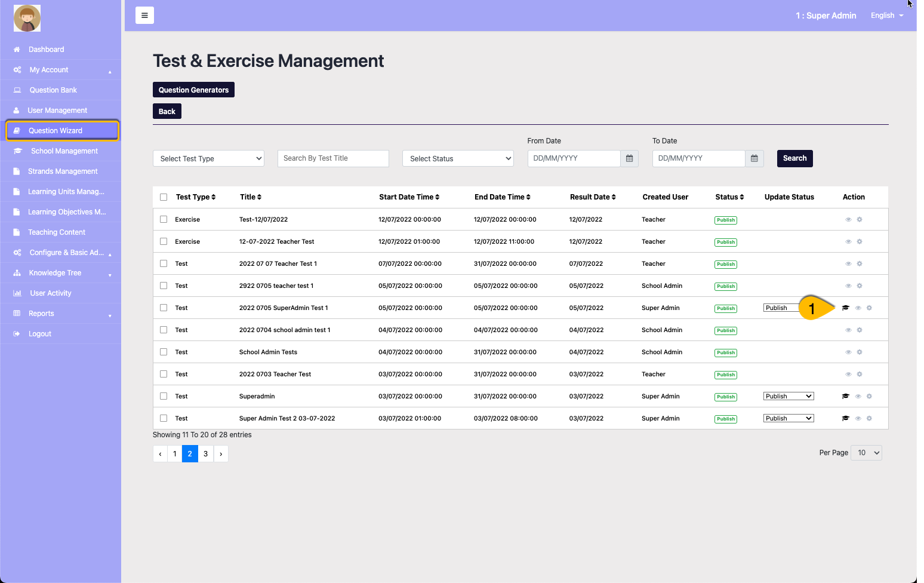This screenshot has height=583, width=924.
Task: Sort table by Status column
Action: [x=729, y=197]
